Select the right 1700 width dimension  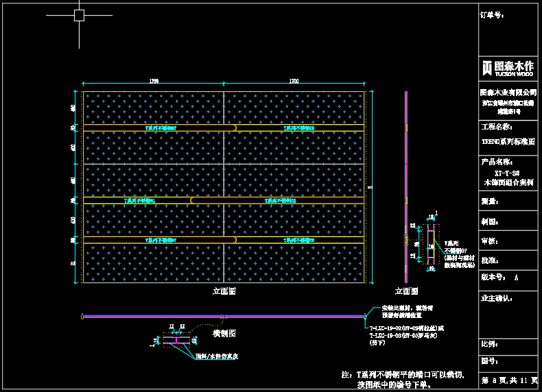pyautogui.click(x=294, y=82)
